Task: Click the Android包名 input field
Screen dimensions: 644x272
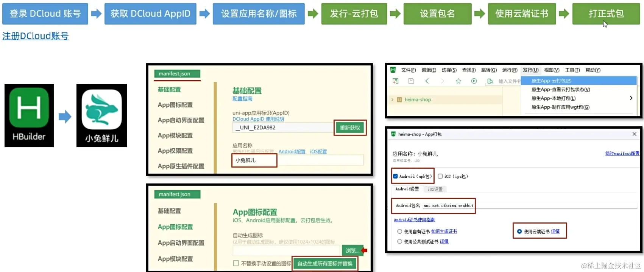Action: coord(529,205)
